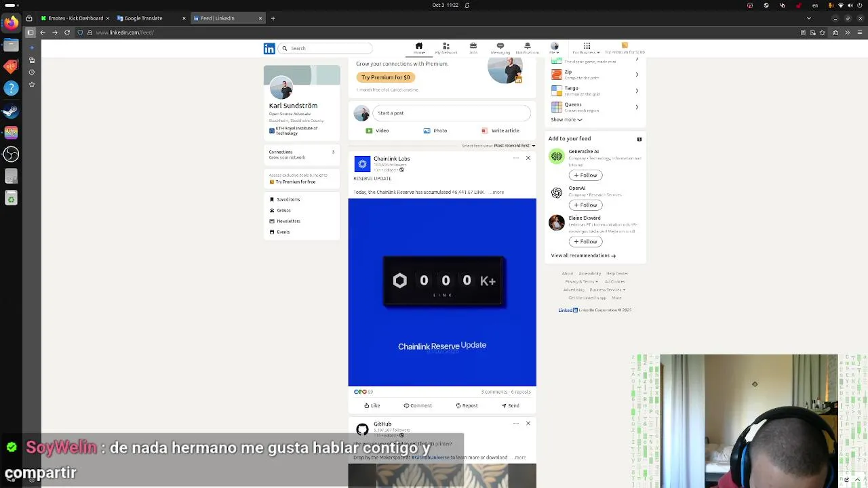868x488 pixels.
Task: Open Saved items
Action: (285, 199)
